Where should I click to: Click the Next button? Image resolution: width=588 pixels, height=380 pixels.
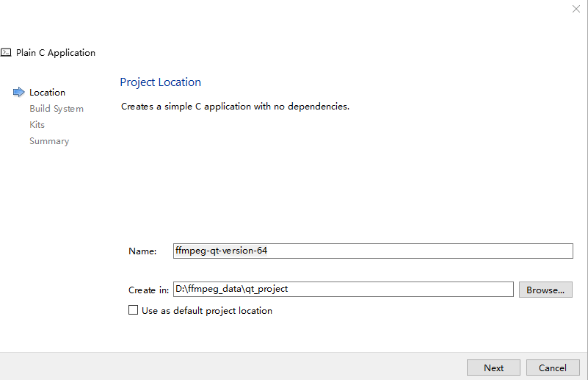tap(493, 368)
